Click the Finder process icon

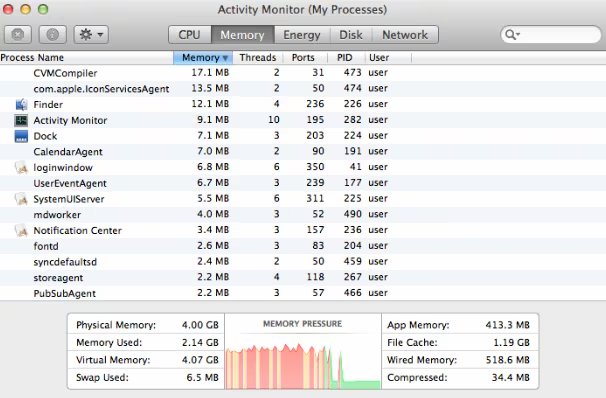point(21,104)
